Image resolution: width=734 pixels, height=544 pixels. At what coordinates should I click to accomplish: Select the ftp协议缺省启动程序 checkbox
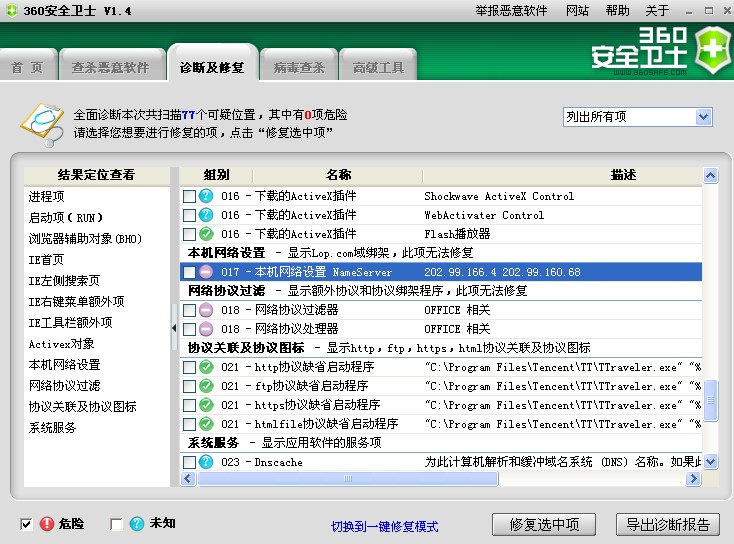pyautogui.click(x=189, y=386)
